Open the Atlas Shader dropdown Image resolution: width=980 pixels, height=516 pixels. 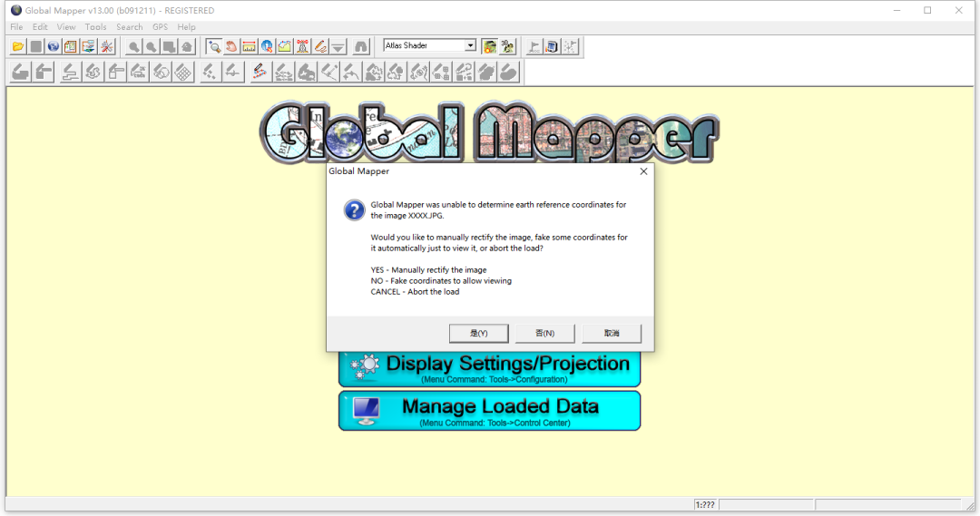point(470,45)
